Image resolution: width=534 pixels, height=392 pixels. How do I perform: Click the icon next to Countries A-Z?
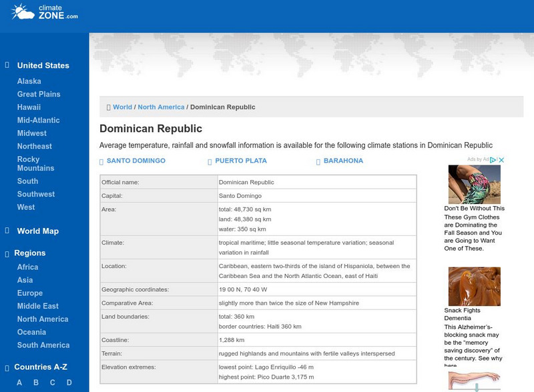(7, 367)
